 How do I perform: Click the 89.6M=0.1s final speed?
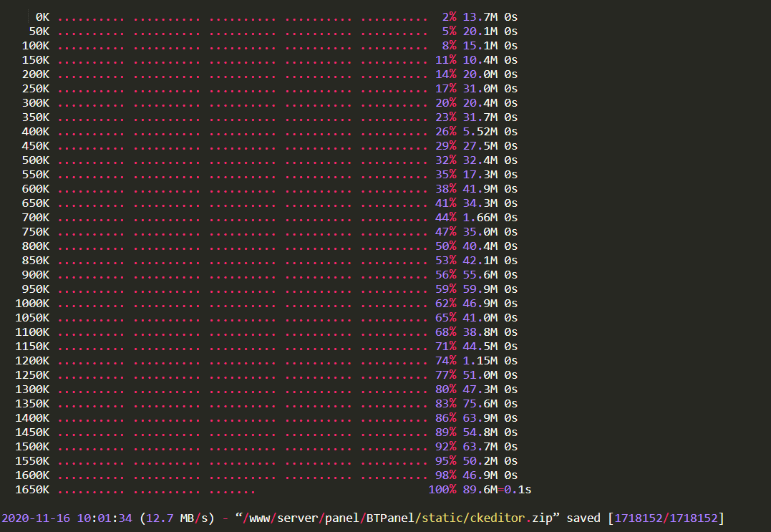coord(497,490)
